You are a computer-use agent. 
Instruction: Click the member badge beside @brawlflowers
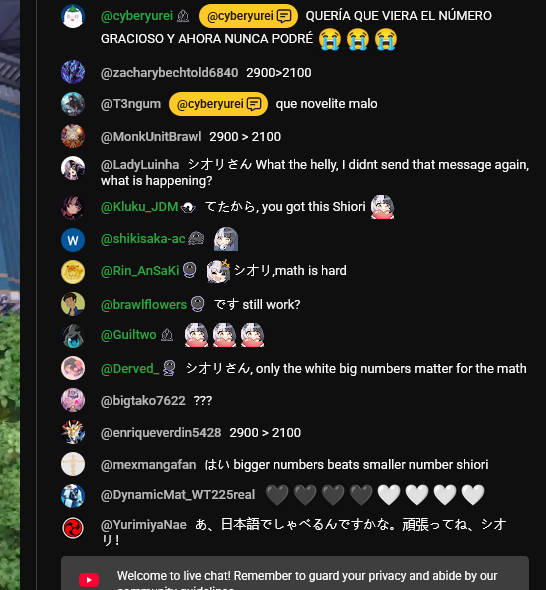pos(198,304)
